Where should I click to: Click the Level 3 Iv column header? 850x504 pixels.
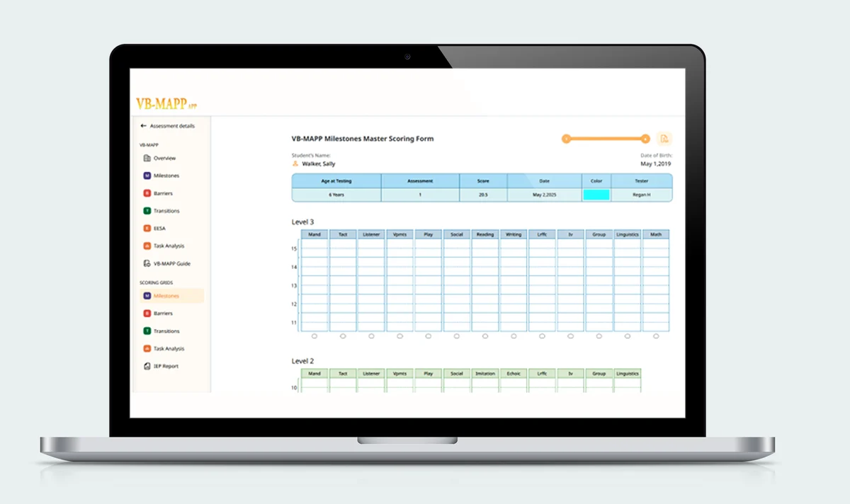570,234
